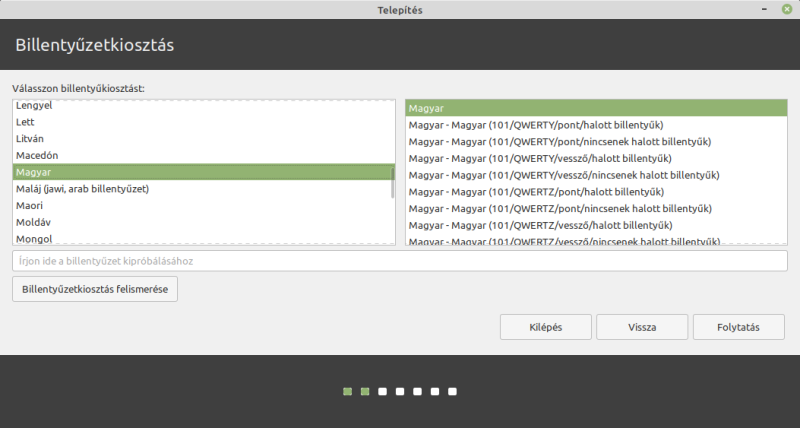Close the Telepítés installer window
The width and height of the screenshot is (800, 428).
pyautogui.click(x=787, y=9)
